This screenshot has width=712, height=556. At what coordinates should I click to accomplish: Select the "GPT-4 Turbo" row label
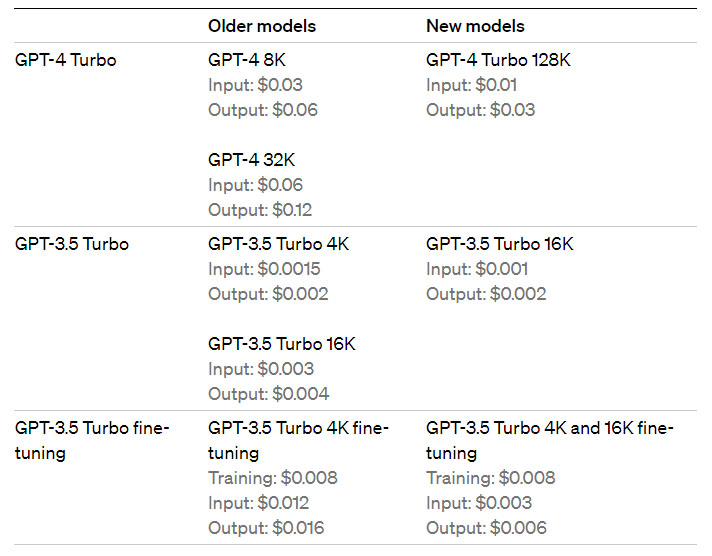[x=65, y=60]
